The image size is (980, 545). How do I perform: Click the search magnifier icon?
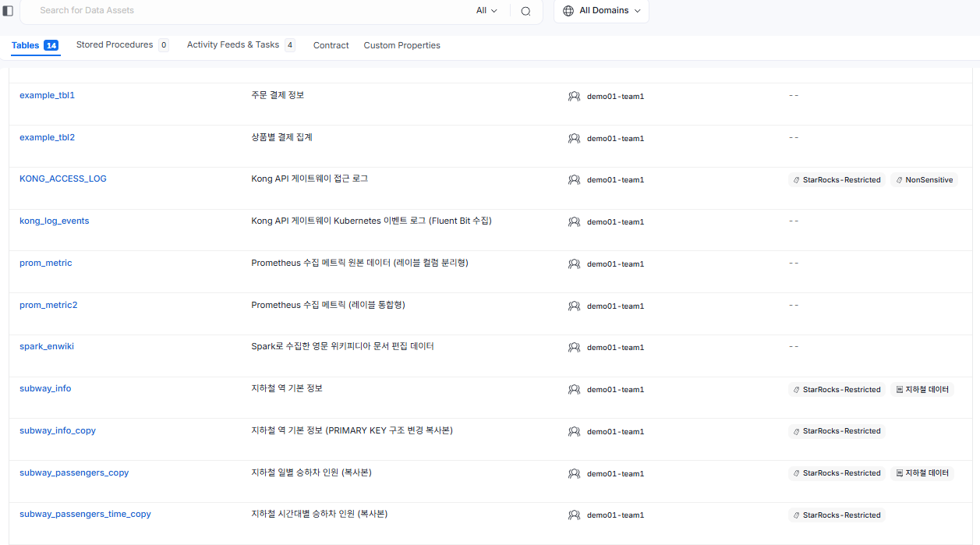point(525,11)
